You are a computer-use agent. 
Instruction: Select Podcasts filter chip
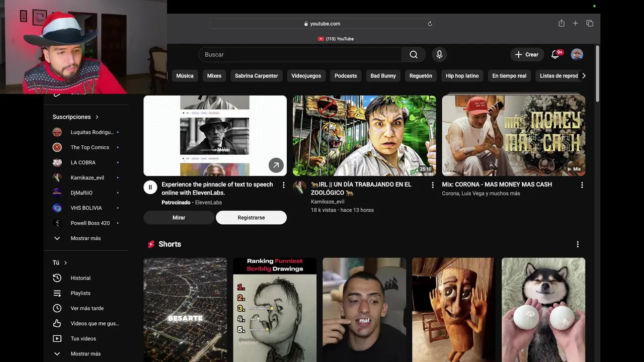[346, 76]
